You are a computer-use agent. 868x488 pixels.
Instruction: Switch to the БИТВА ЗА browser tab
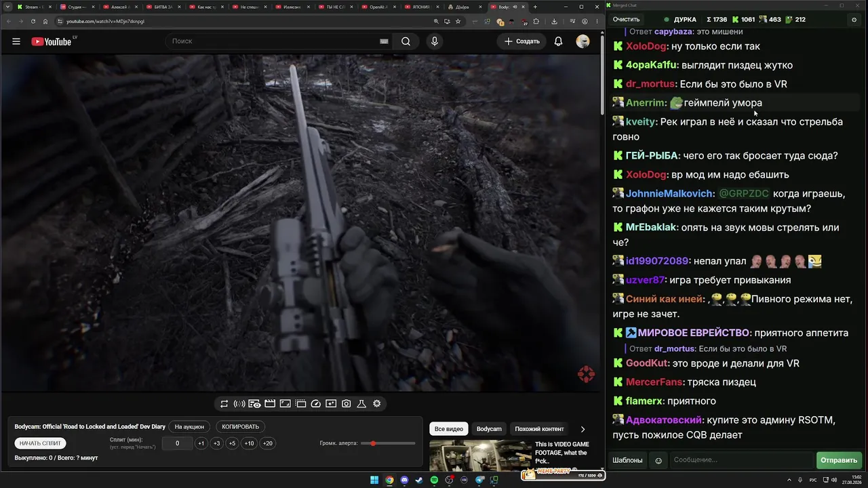[x=163, y=7]
